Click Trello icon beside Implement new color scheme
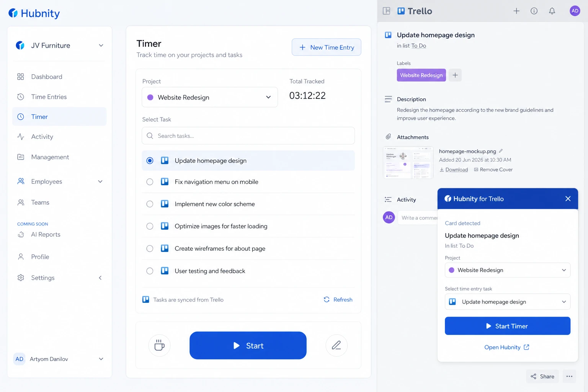This screenshot has height=392, width=588. (165, 204)
